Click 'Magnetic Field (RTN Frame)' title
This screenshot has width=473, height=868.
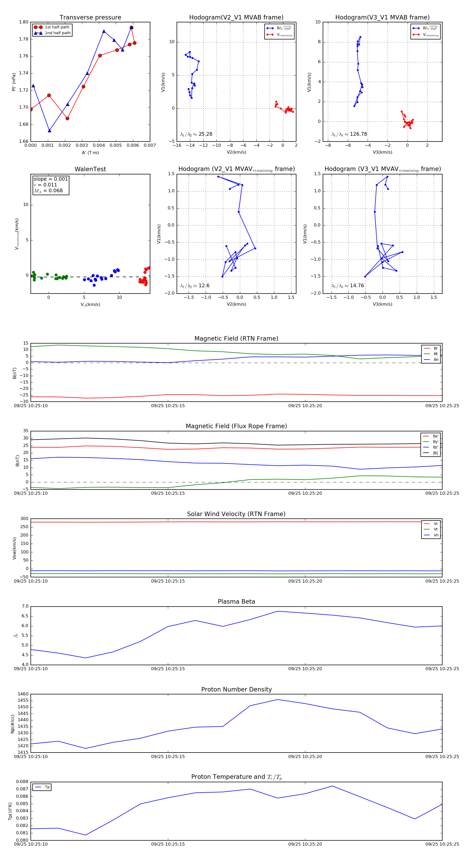click(236, 339)
